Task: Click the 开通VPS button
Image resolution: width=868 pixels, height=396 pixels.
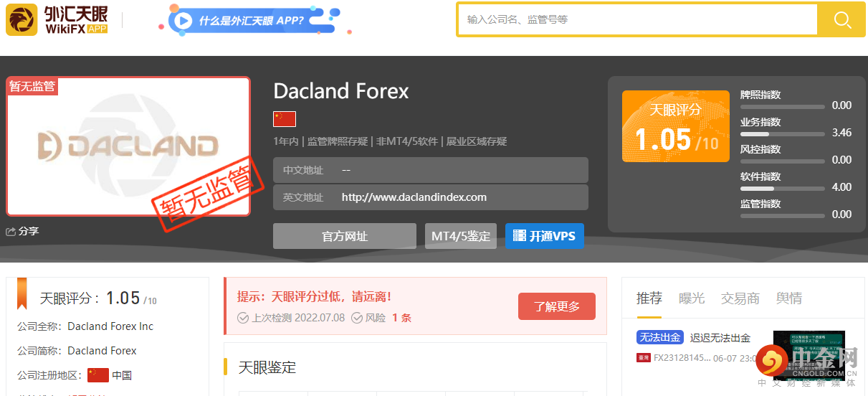Action: click(545, 236)
